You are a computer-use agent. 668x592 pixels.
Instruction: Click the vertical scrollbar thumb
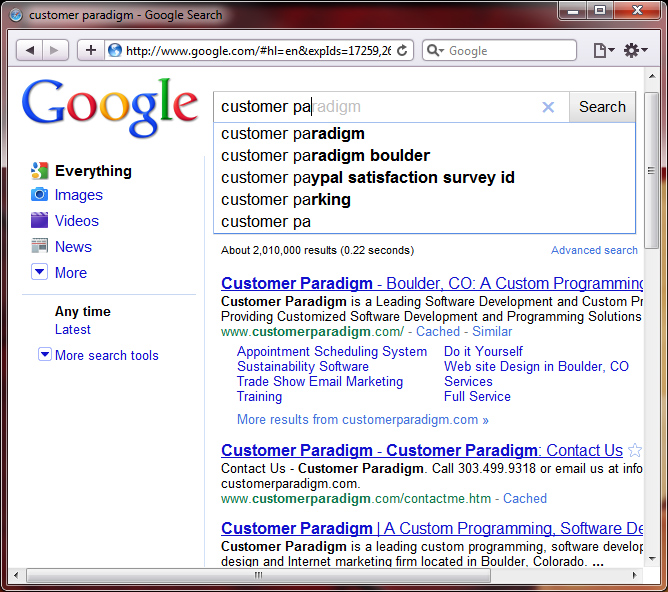651,170
